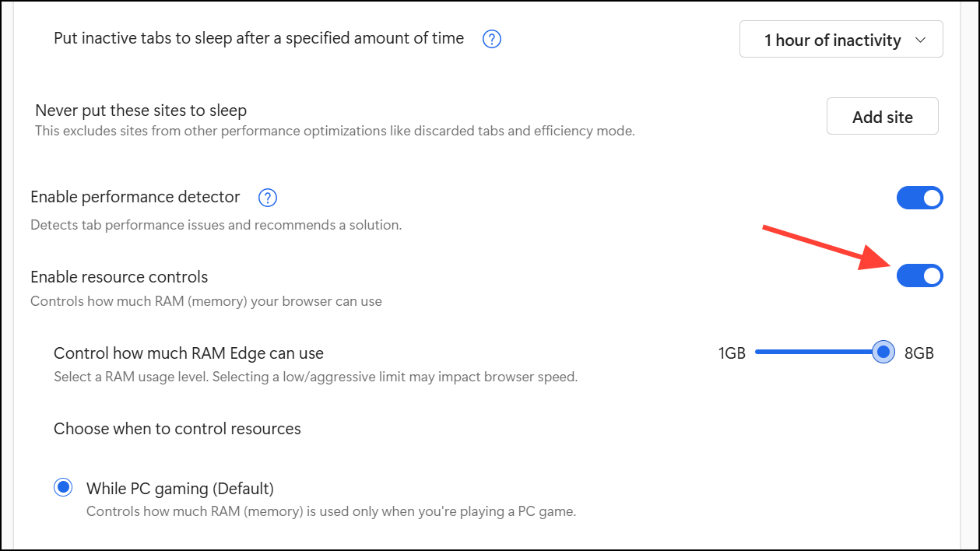Click the Enable performance detector label text
Viewport: 980px width, 551px height.
(135, 197)
